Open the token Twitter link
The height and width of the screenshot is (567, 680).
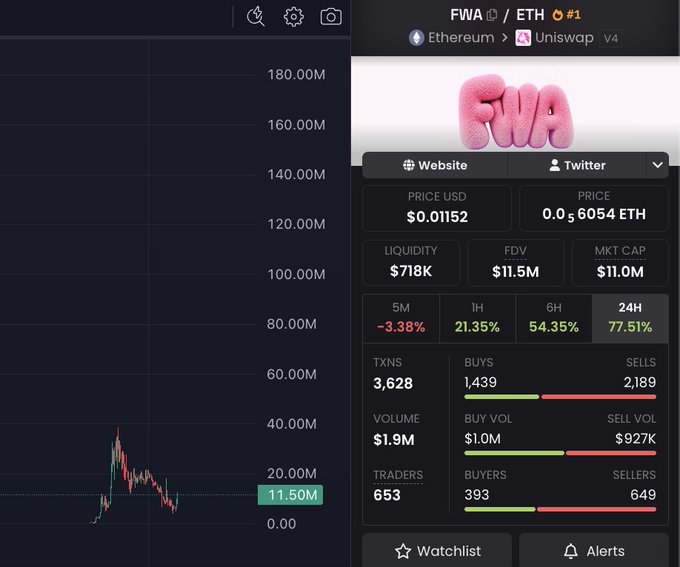click(577, 165)
